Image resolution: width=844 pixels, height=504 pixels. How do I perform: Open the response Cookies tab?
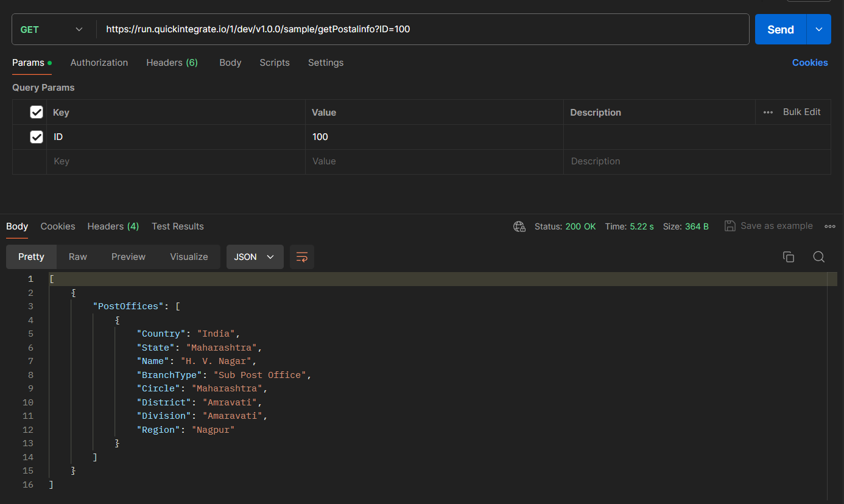[58, 226]
